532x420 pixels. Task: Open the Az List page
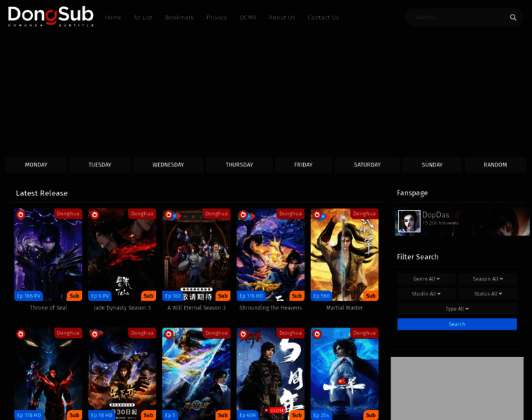point(143,17)
